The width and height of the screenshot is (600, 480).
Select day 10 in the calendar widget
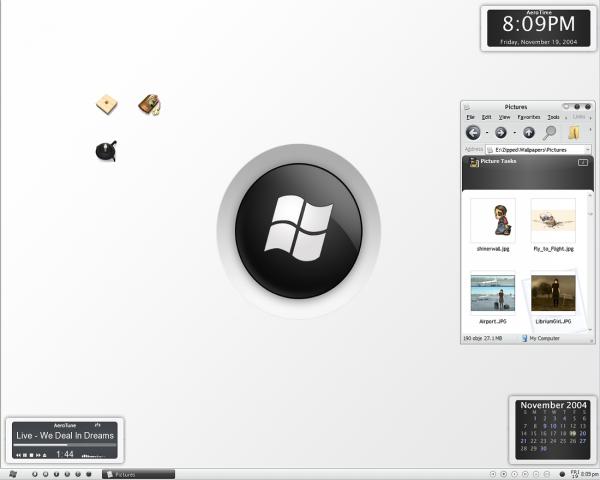553,426
